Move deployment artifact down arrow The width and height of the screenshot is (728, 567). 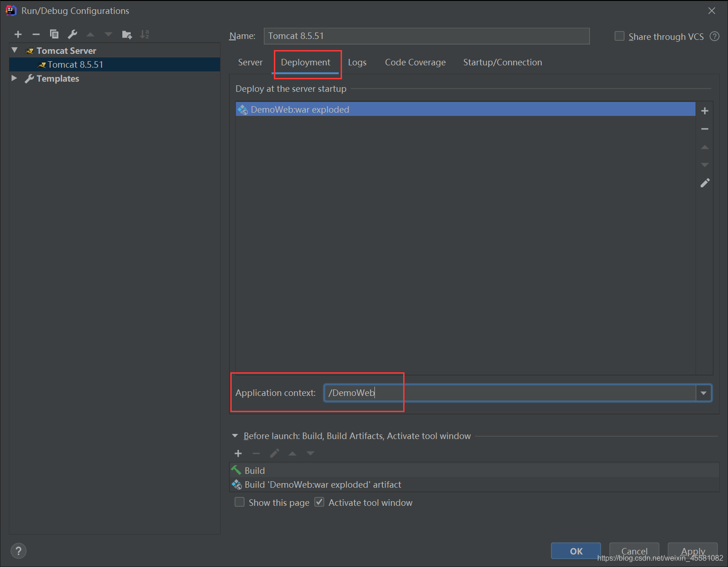click(x=705, y=165)
